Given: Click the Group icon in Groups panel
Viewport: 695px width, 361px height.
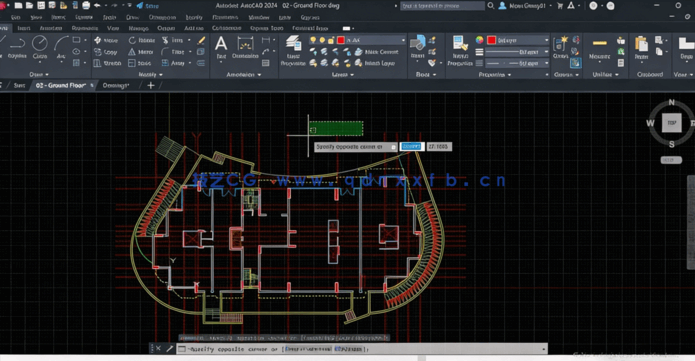Looking at the screenshot, I should (561, 47).
